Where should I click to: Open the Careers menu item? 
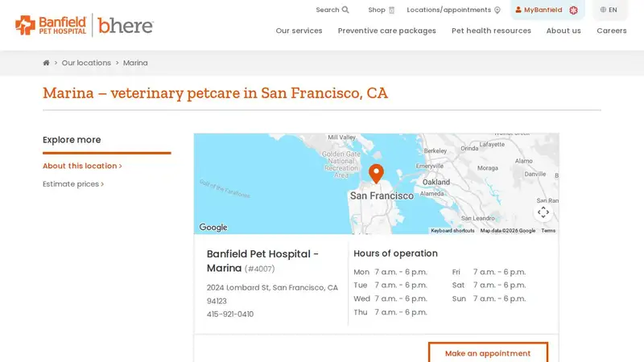(612, 31)
